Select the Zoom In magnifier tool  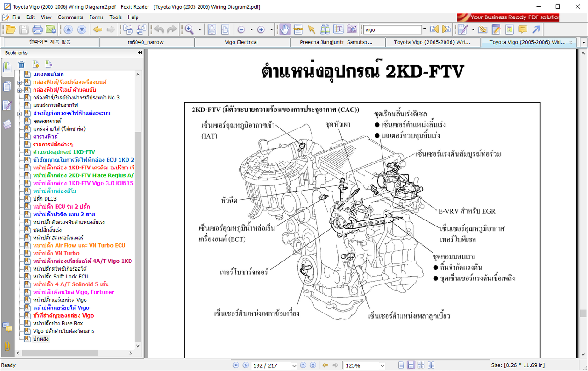[189, 29]
